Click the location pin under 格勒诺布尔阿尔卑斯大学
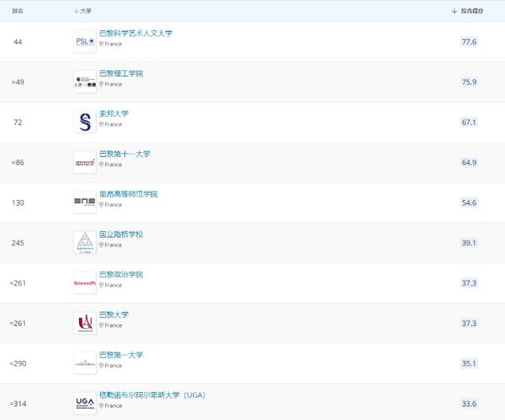This screenshot has width=505, height=420. 101,406
